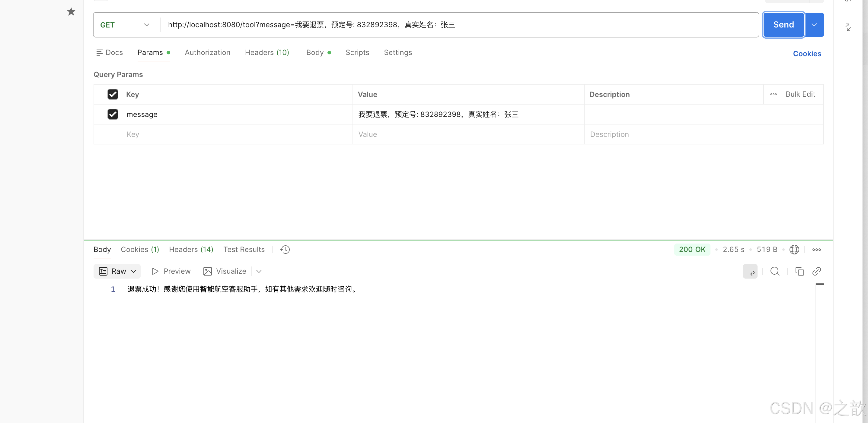Star this request as a favorite
The height and width of the screenshot is (423, 868).
71,11
